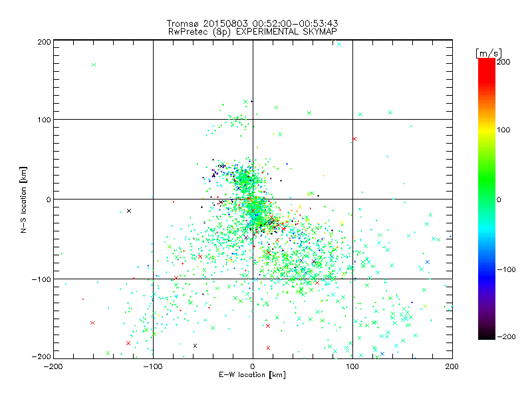532x399 pixels.
Task: Click the '-100' tick label on the N-S axis
Action: tap(41, 279)
